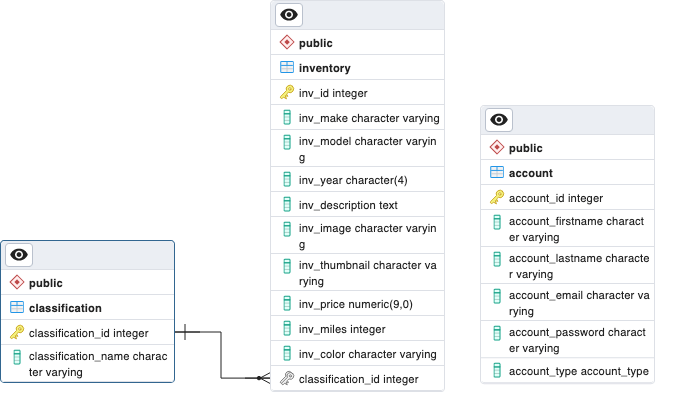Click the column icon for inv_make

tap(287, 117)
